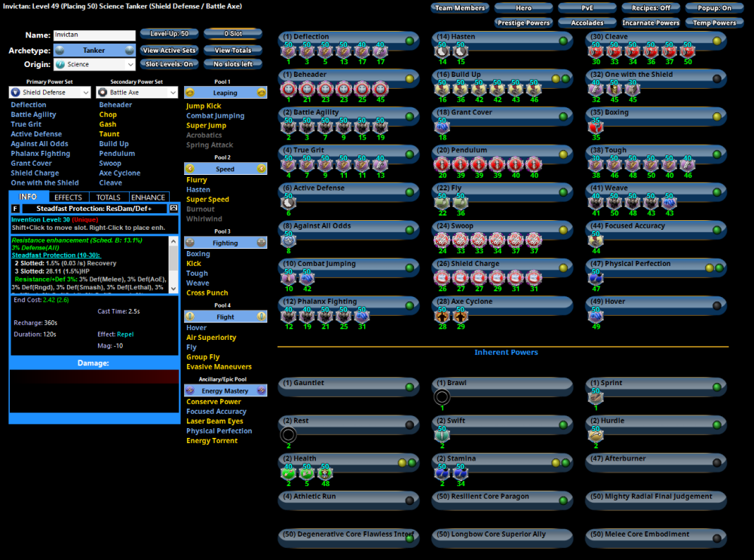Toggle the Sprint inherent power indicator
Image resolution: width=754 pixels, height=560 pixels.
(x=717, y=387)
